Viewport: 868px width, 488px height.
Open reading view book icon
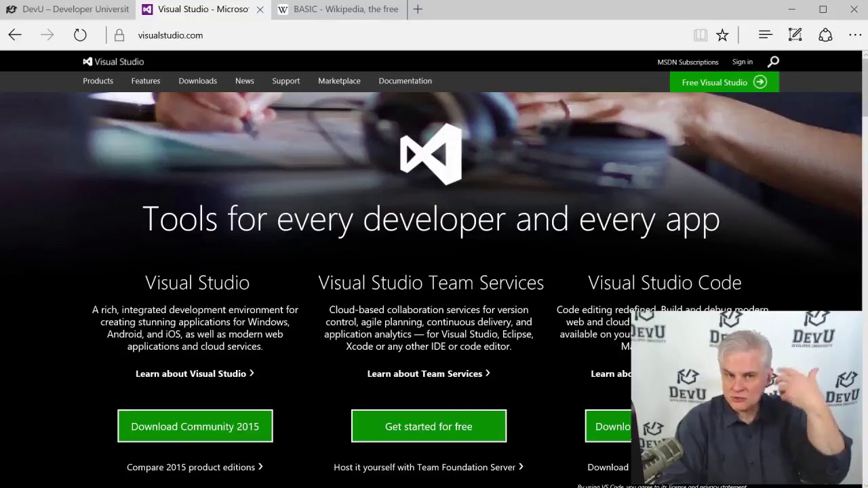[701, 35]
